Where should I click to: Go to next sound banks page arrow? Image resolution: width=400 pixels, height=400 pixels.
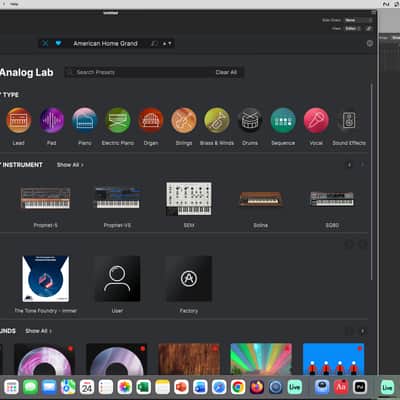pos(363,245)
